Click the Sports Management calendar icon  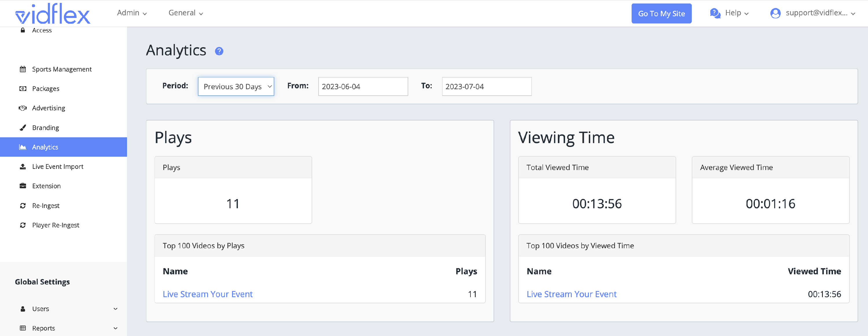pyautogui.click(x=23, y=69)
